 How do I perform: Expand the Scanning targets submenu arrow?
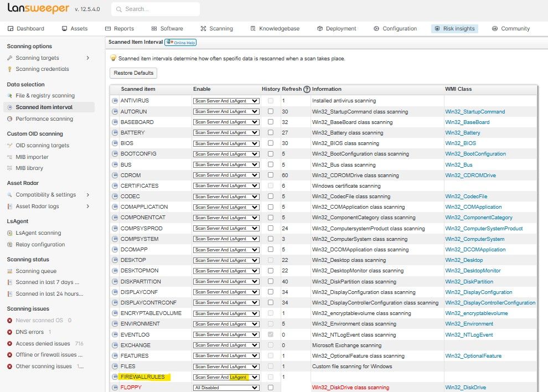click(x=87, y=58)
